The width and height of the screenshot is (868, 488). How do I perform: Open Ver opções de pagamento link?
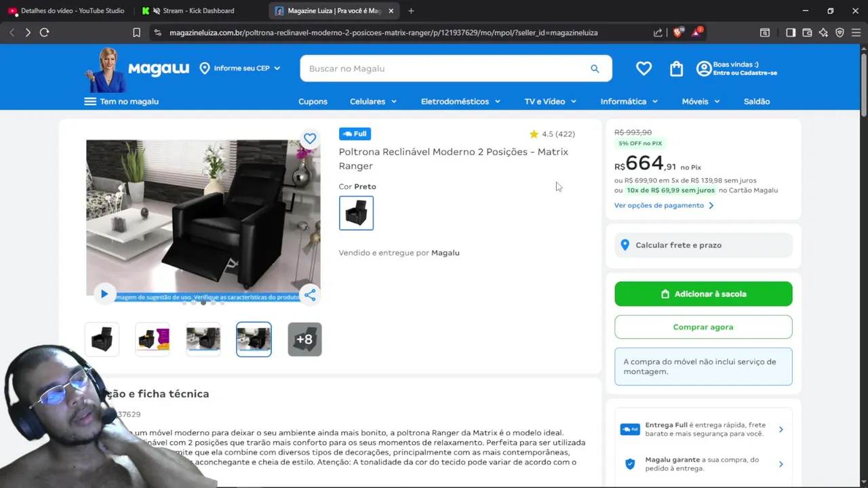click(x=664, y=205)
